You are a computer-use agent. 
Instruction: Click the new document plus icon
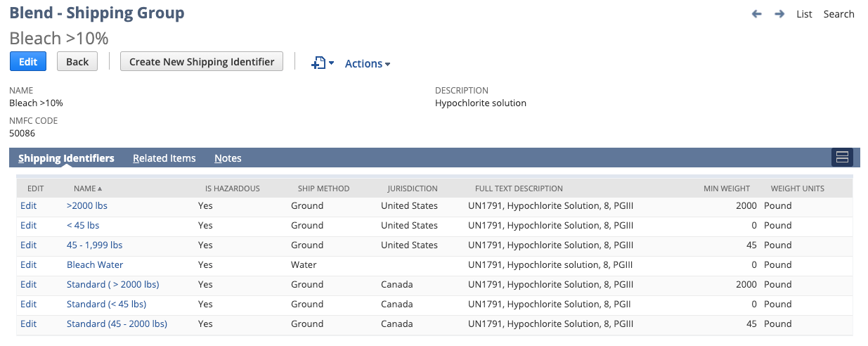318,63
